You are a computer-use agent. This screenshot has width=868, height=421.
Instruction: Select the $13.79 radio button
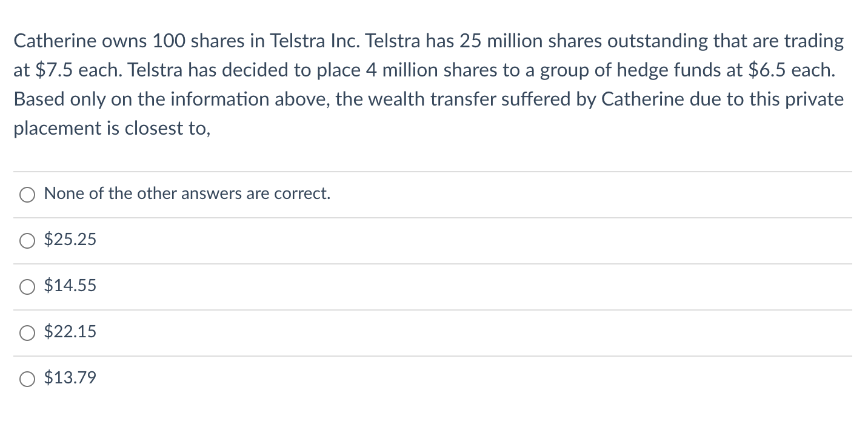tap(27, 379)
